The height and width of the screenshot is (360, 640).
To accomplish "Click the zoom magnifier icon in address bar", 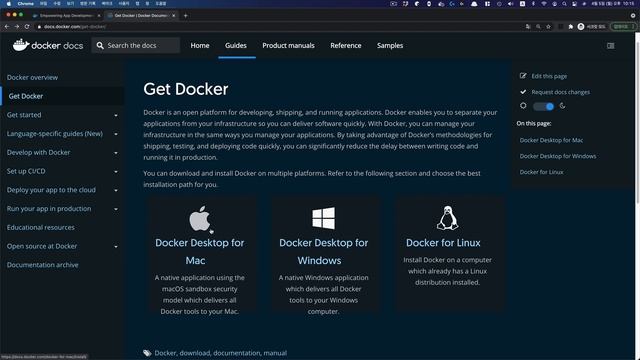I will [538, 27].
